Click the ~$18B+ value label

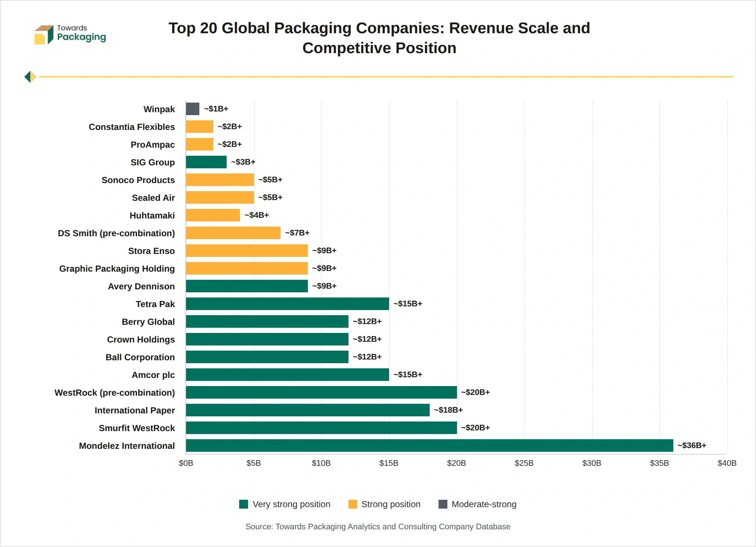coord(448,410)
